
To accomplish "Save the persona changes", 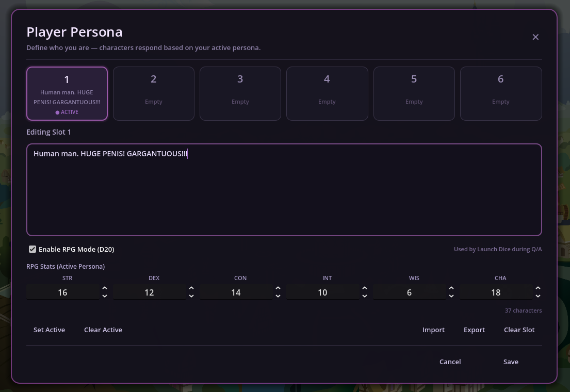I will click(x=511, y=362).
